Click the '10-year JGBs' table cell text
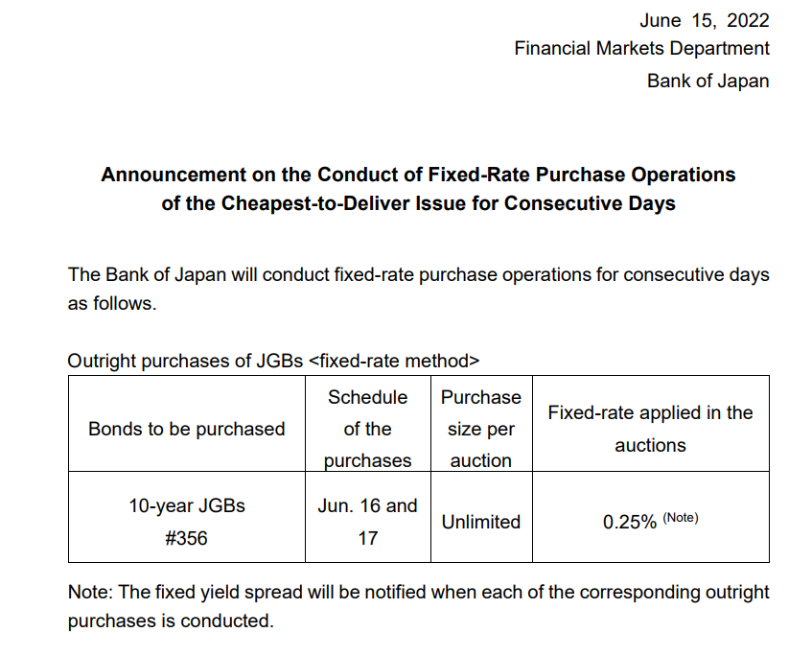Viewport: 812px width, 656px height. click(x=187, y=505)
